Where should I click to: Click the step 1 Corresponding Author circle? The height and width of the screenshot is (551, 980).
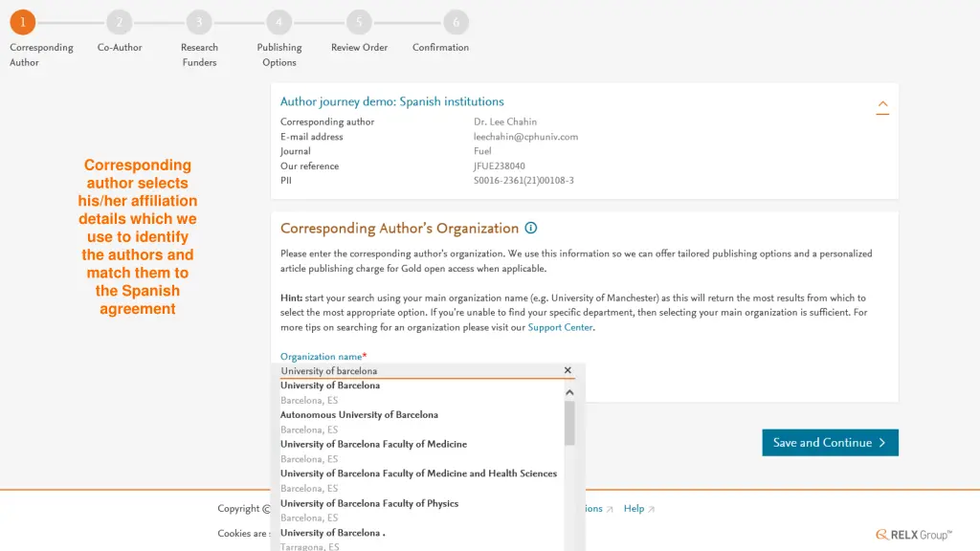tap(23, 23)
